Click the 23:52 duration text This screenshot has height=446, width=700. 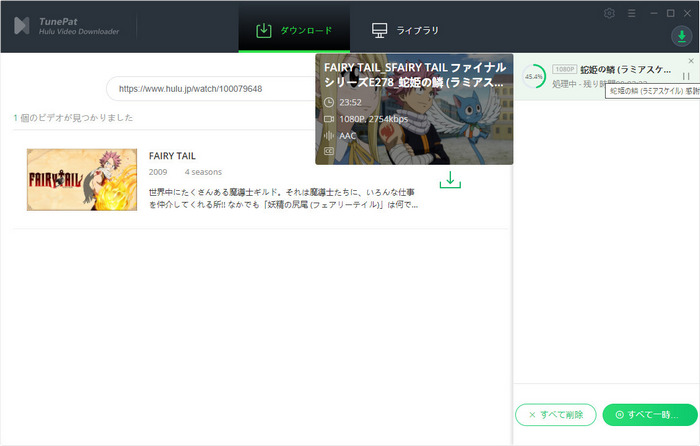(x=350, y=102)
